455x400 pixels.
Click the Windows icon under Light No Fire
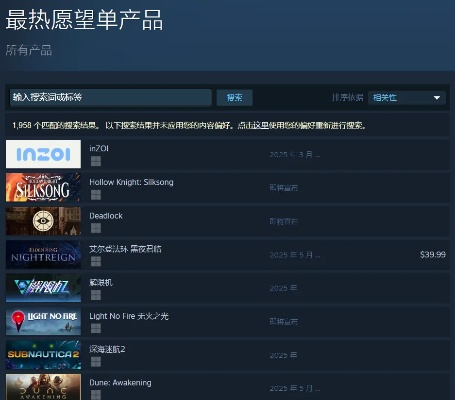(96, 328)
